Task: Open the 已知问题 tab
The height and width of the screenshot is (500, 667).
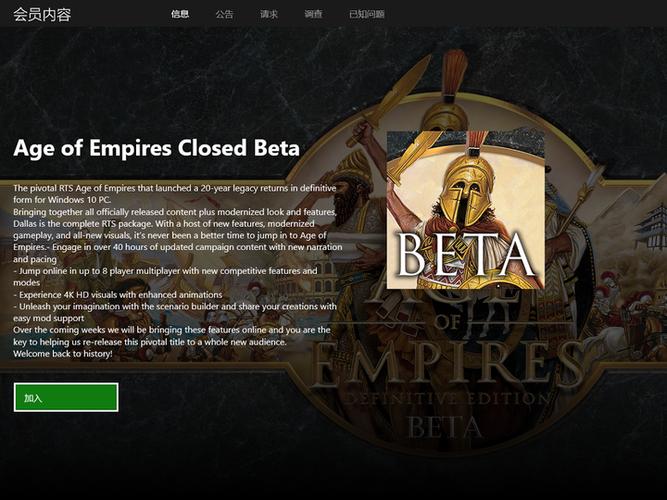Action: click(367, 14)
